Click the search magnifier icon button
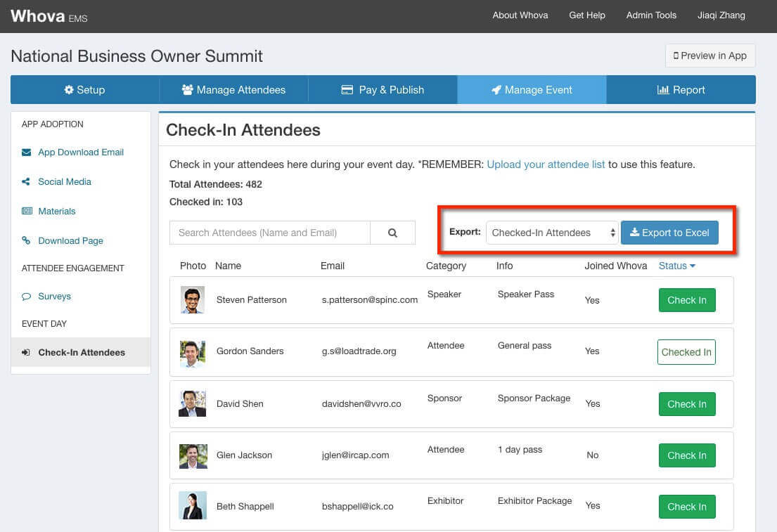The width and height of the screenshot is (777, 532). (392, 233)
